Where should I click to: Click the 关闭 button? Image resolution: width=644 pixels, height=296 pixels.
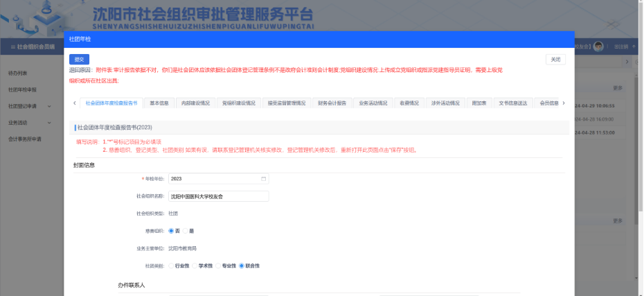click(x=555, y=60)
